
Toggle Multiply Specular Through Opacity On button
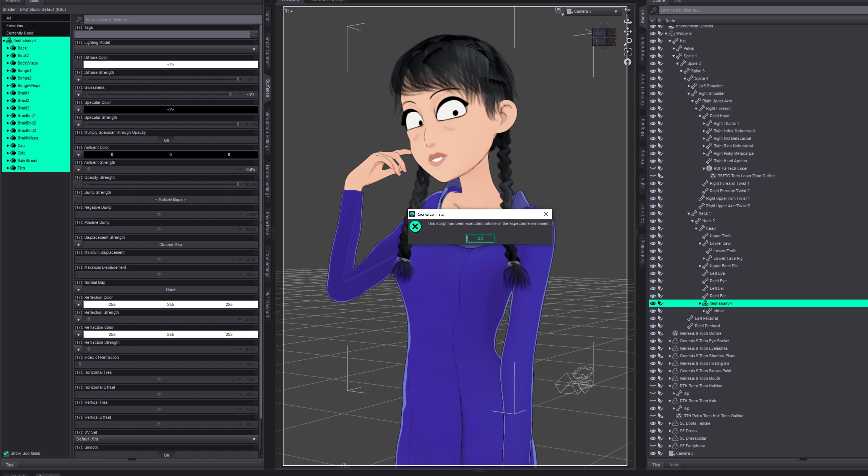pyautogui.click(x=166, y=140)
